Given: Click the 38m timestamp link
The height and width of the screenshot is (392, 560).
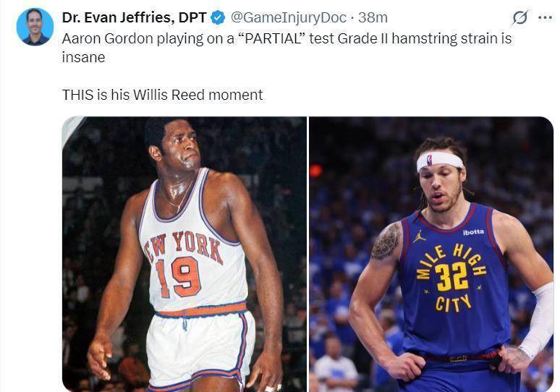Looking at the screenshot, I should coord(373,17).
